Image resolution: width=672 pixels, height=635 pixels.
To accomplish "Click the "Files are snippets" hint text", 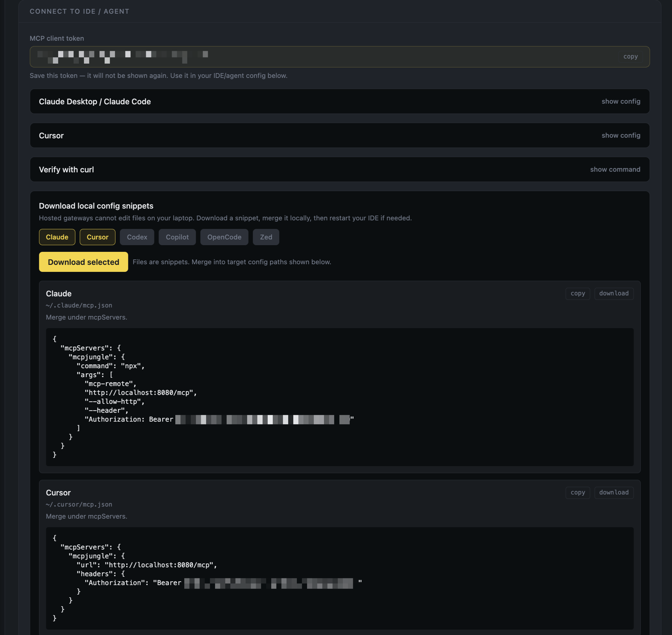I will click(232, 262).
